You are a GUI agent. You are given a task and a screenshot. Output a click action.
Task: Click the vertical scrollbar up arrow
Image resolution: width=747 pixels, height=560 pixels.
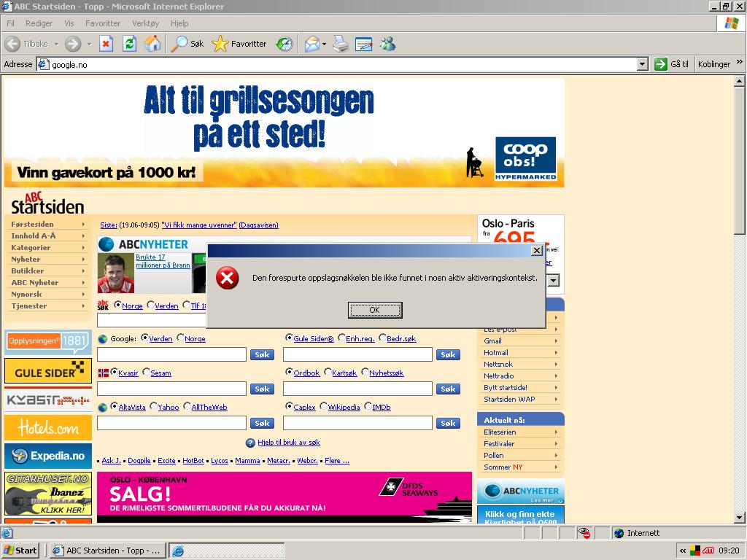click(740, 81)
